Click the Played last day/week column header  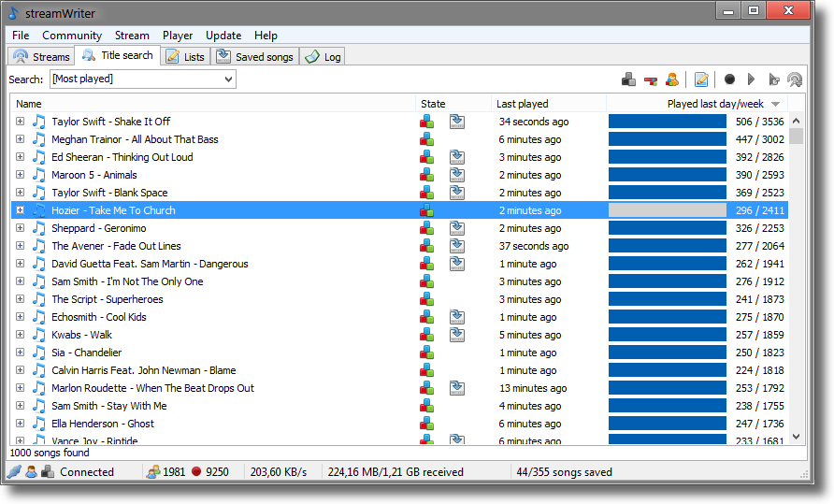(x=715, y=104)
